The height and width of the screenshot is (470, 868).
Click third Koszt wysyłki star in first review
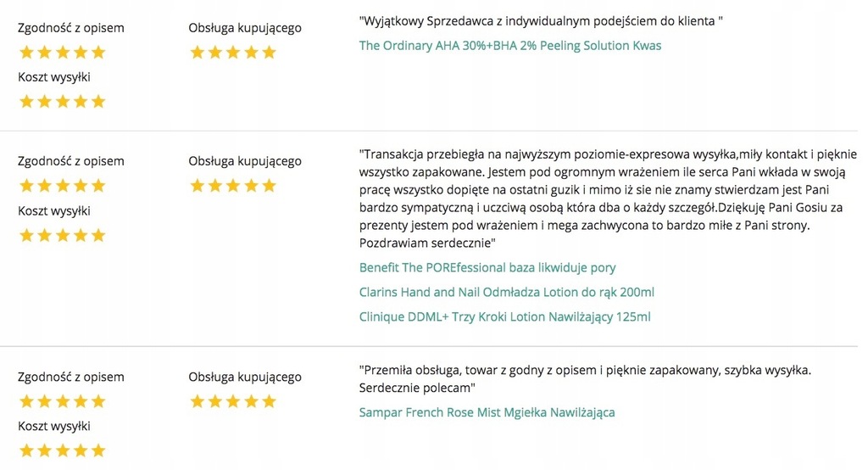coord(63,102)
